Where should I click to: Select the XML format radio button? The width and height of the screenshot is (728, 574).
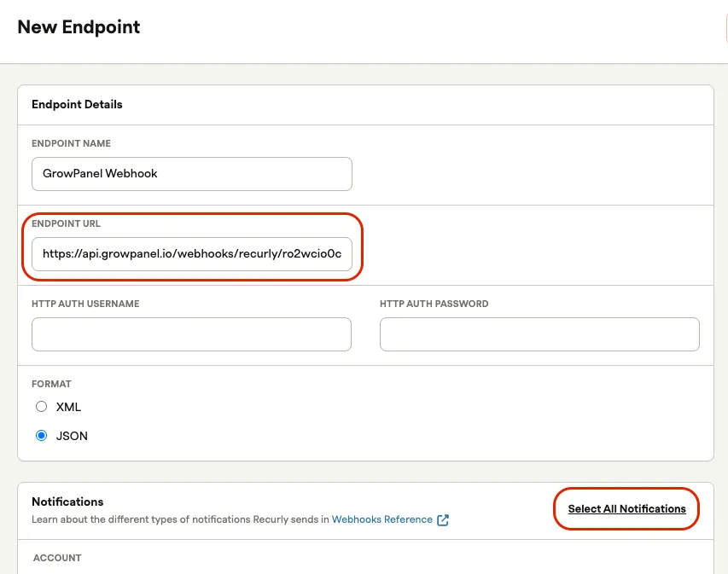coord(41,407)
